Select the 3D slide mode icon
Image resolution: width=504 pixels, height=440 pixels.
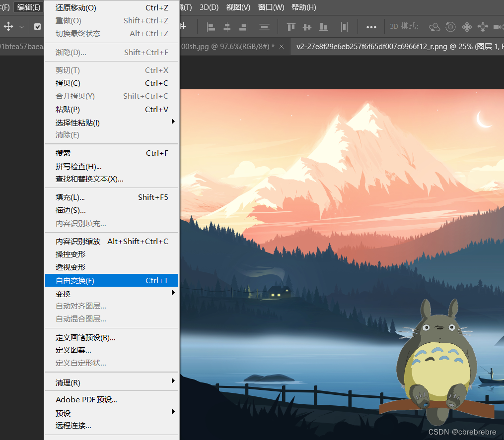click(483, 27)
